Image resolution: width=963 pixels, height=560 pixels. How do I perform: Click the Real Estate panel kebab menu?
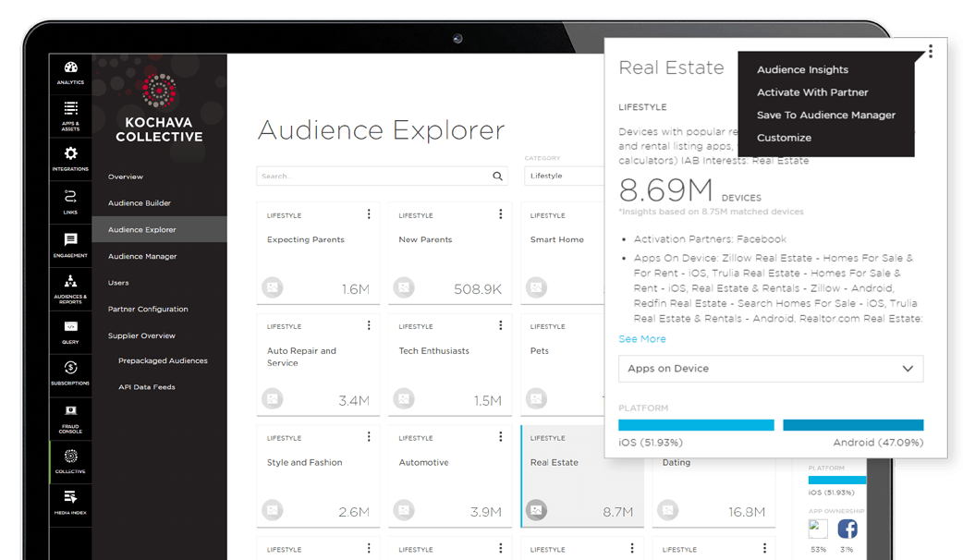931,52
